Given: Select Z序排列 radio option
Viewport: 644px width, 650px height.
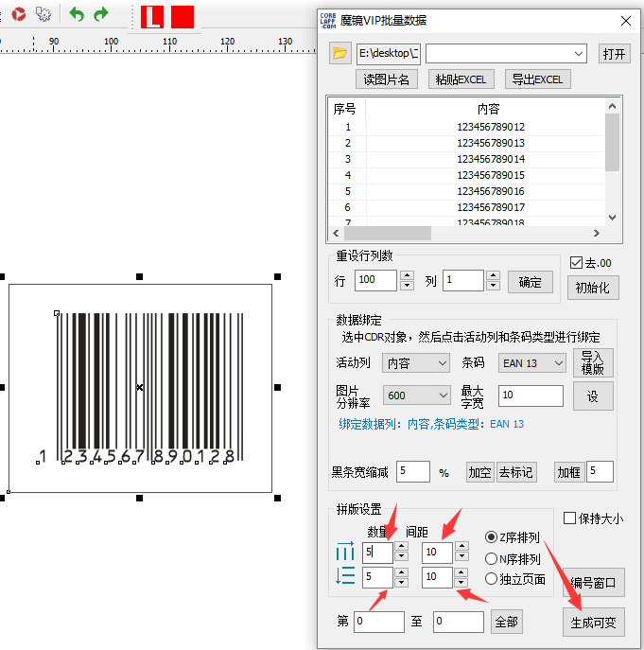Looking at the screenshot, I should click(491, 537).
